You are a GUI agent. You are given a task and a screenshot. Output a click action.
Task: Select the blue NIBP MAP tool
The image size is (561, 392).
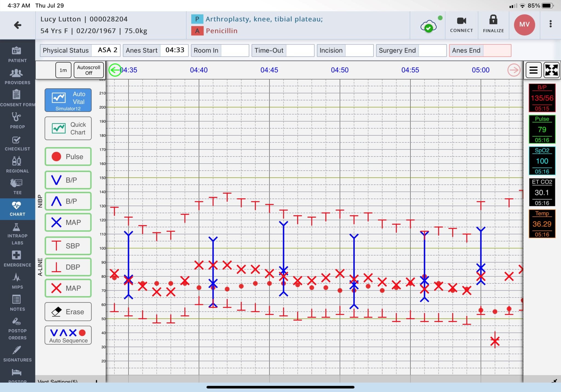(68, 222)
